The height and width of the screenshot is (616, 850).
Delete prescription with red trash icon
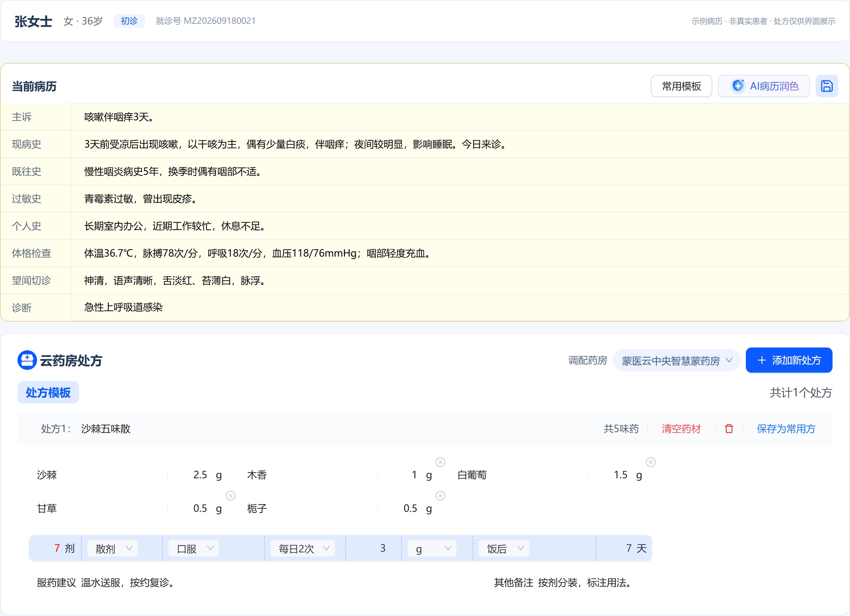[x=729, y=429]
